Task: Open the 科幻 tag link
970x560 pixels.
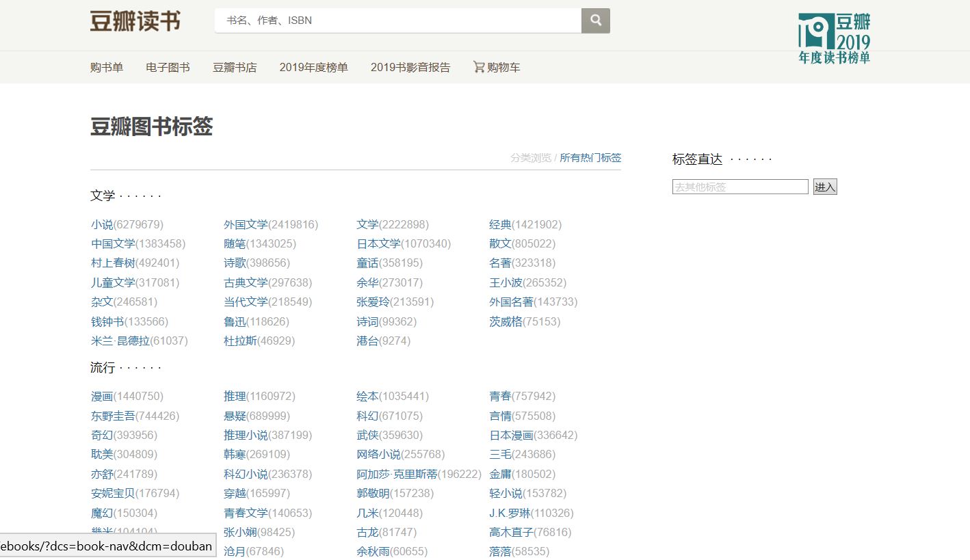Action: pos(367,416)
